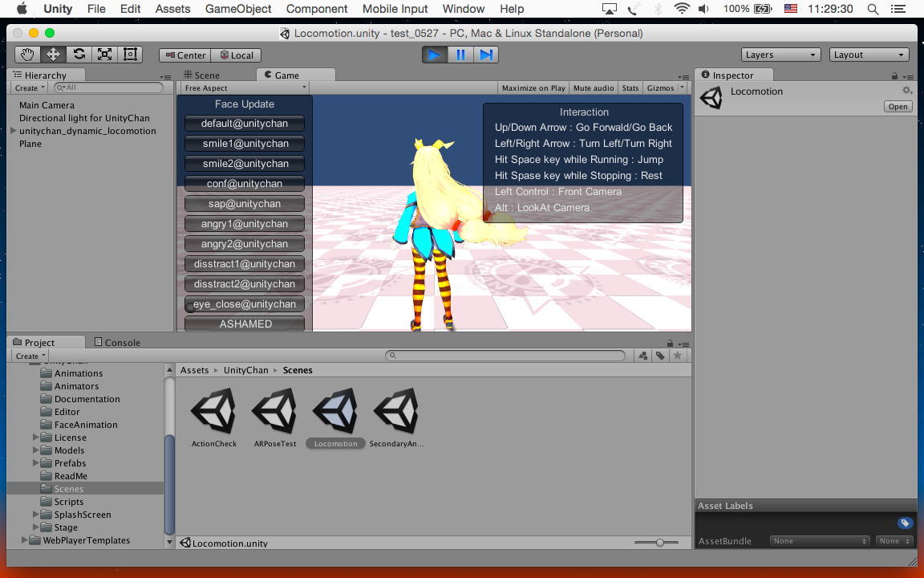Toggle pivot mode Center button
Screen dimensions: 924x578
185,55
